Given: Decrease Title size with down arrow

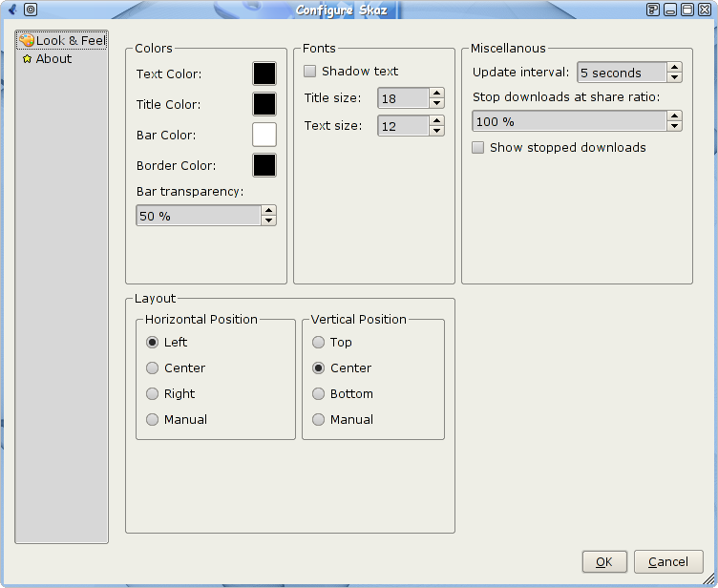Looking at the screenshot, I should point(437,103).
